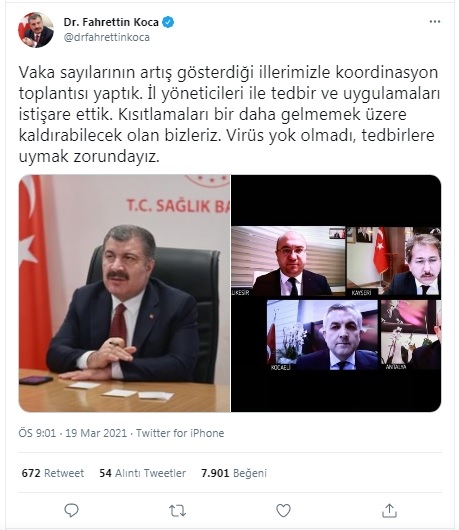
Task: Like the tweet with heart icon
Action: 283,510
